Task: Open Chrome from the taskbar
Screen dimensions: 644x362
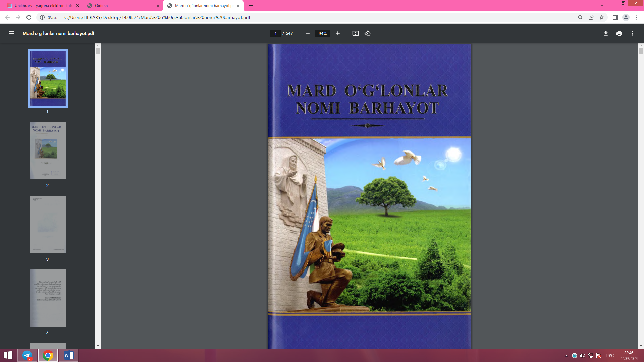Action: [x=48, y=355]
